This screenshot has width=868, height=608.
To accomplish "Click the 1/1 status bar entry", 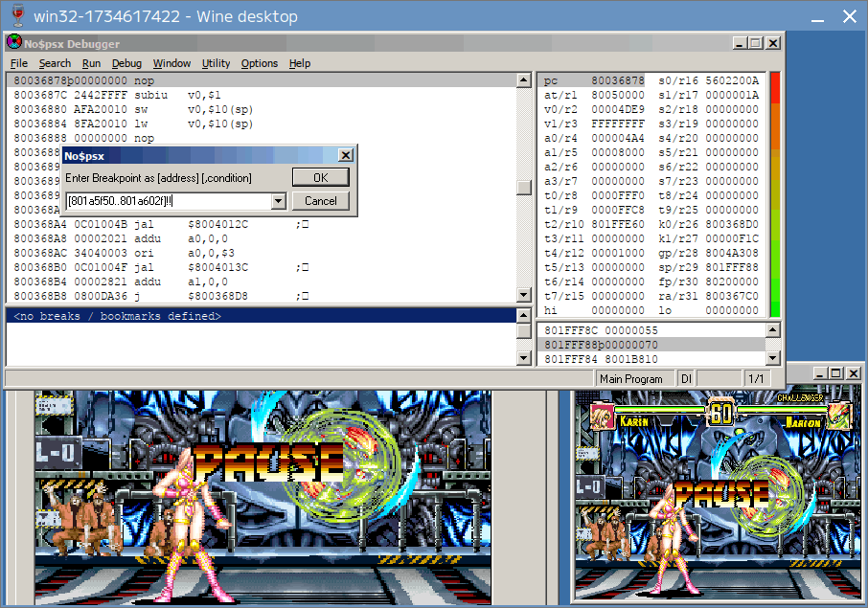I will pyautogui.click(x=756, y=379).
